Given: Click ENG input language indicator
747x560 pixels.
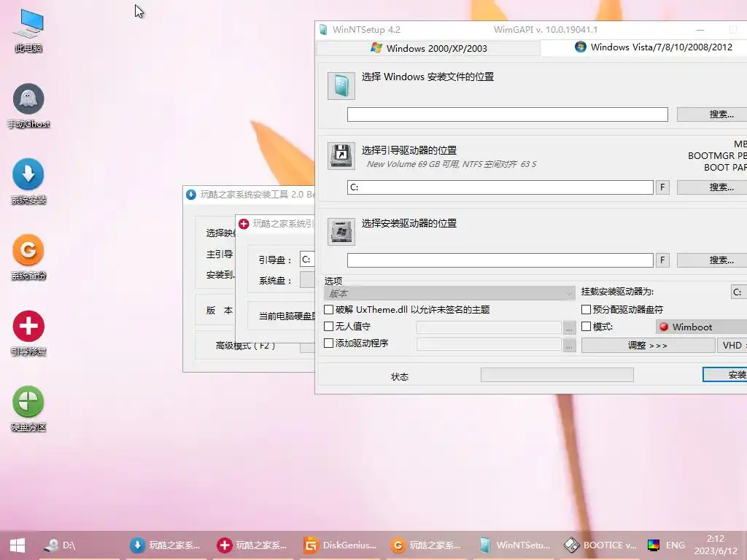Looking at the screenshot, I should tap(675, 545).
